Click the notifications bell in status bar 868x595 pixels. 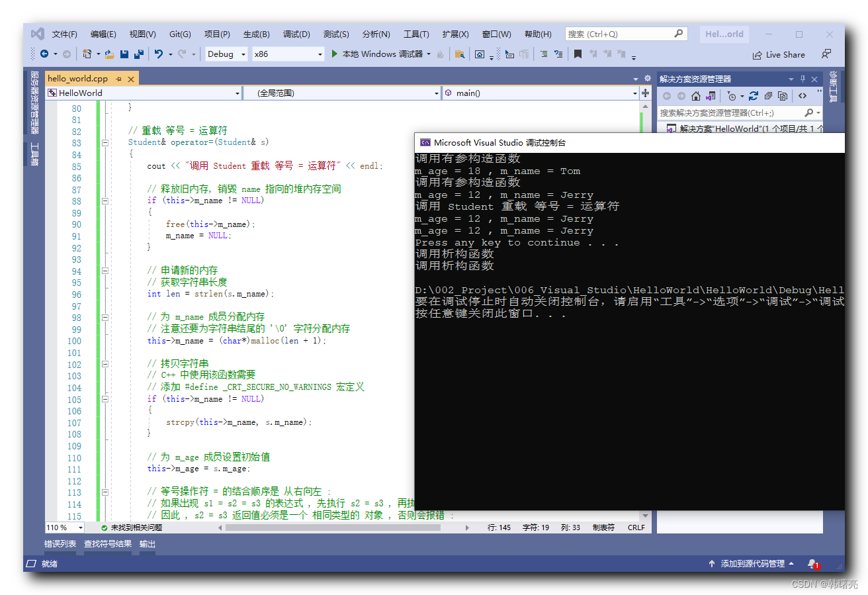point(812,563)
